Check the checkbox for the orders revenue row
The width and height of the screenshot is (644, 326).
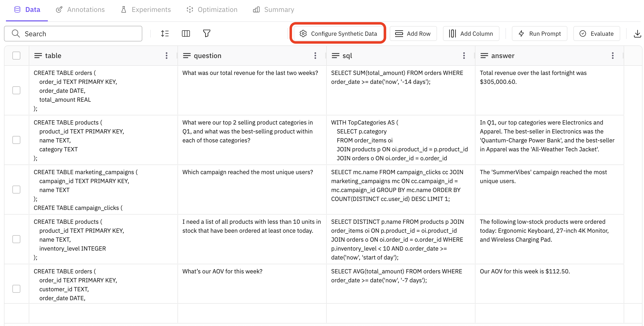point(16,90)
